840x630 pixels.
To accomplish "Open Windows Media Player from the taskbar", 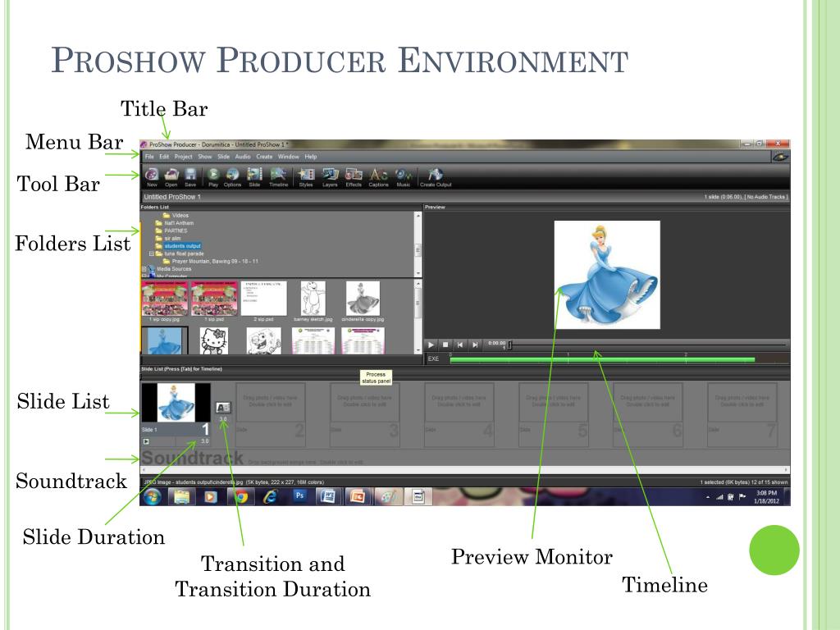I will point(211,496).
